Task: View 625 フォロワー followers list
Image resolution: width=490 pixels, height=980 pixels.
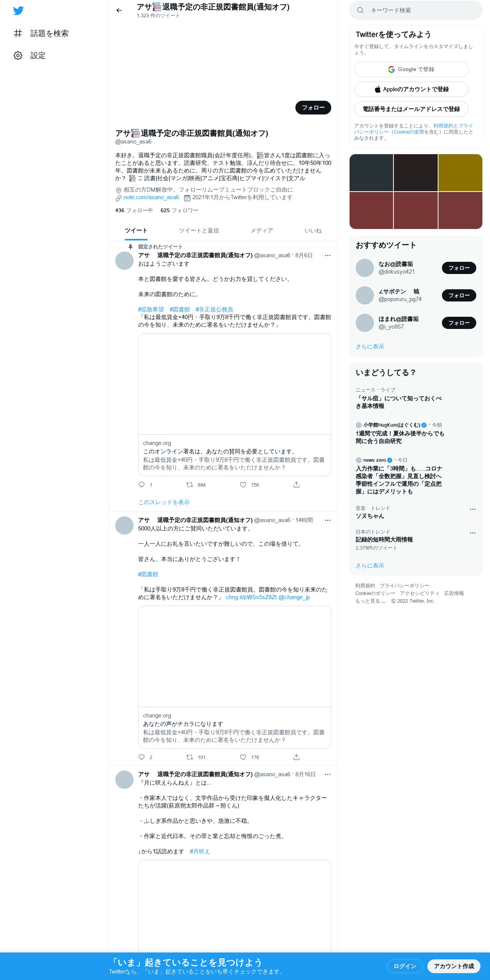Action: point(179,210)
